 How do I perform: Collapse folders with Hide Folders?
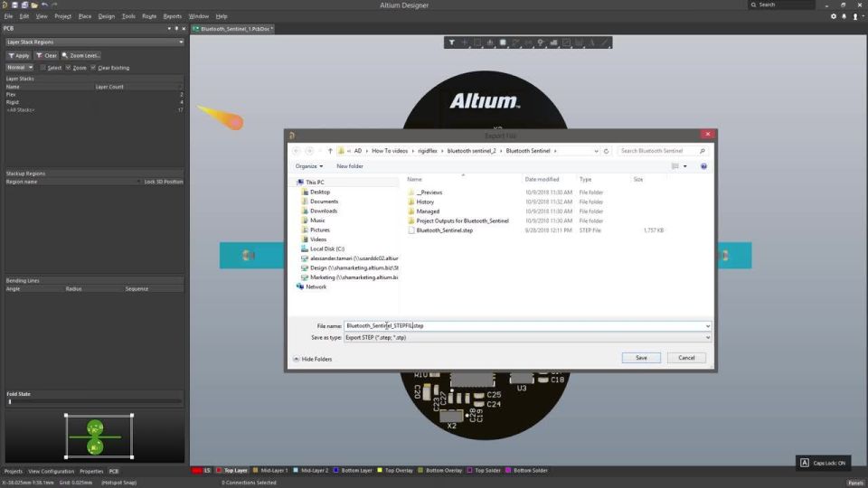[312, 359]
